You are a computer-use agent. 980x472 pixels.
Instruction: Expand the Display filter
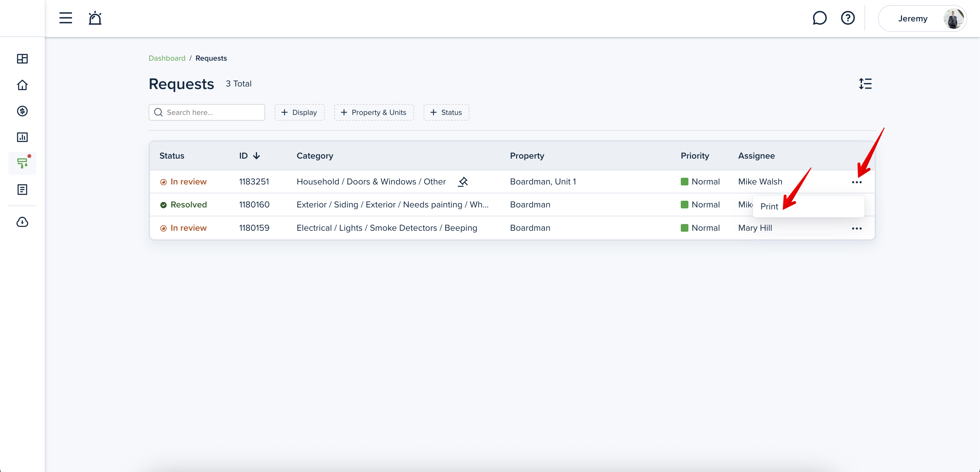[300, 112]
